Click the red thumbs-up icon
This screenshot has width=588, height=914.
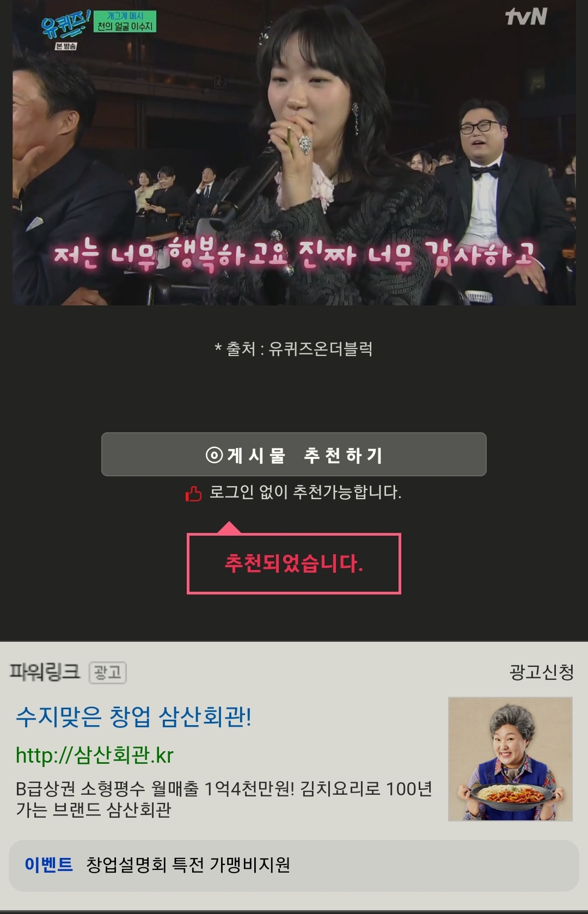193,494
